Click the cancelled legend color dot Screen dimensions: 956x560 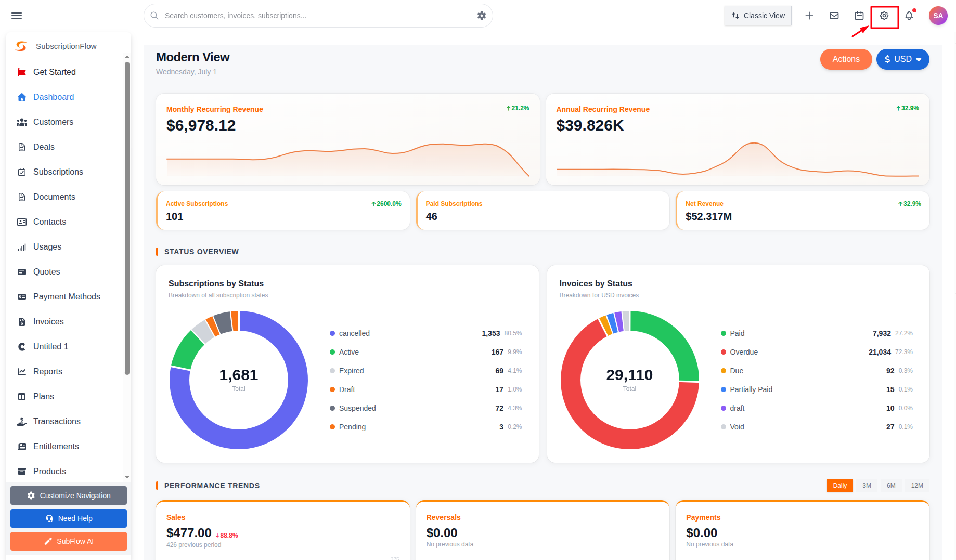(x=332, y=333)
